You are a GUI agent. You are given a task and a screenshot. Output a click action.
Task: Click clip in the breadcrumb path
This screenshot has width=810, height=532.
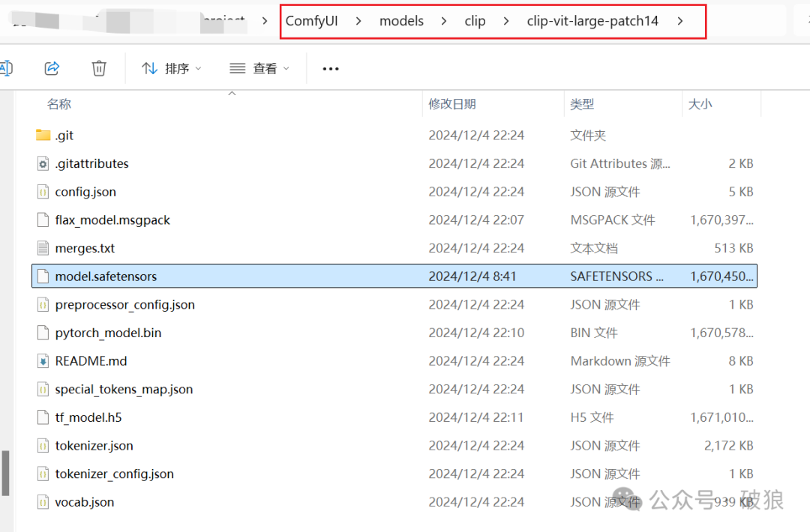pos(475,21)
